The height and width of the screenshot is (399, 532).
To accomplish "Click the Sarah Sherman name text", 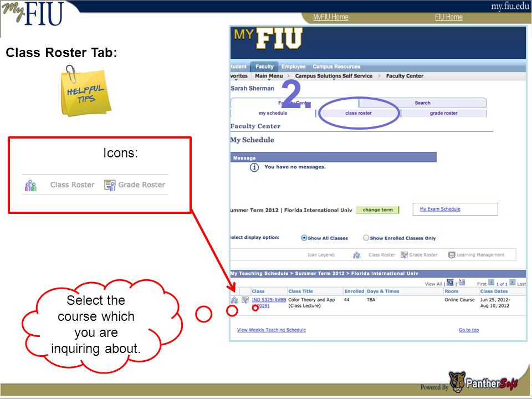I will pos(252,88).
